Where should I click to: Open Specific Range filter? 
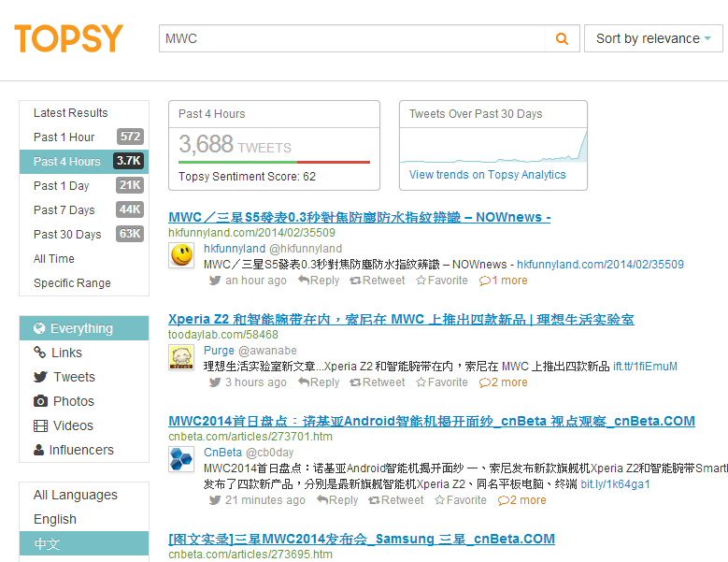pyautogui.click(x=84, y=282)
